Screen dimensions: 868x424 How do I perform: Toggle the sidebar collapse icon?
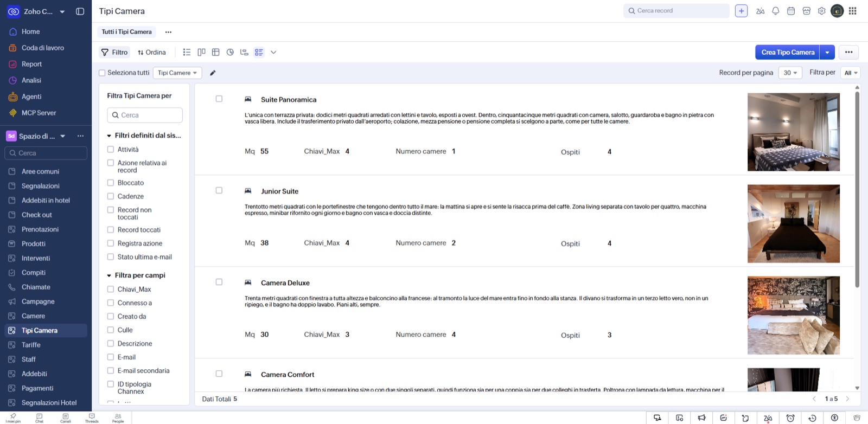coord(80,11)
